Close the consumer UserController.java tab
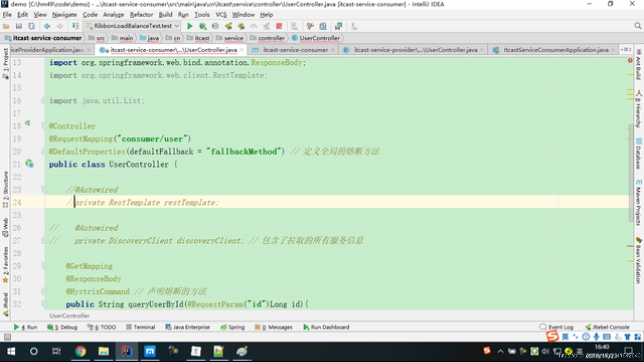Image resolution: width=644 pixels, height=362 pixels. click(x=241, y=50)
